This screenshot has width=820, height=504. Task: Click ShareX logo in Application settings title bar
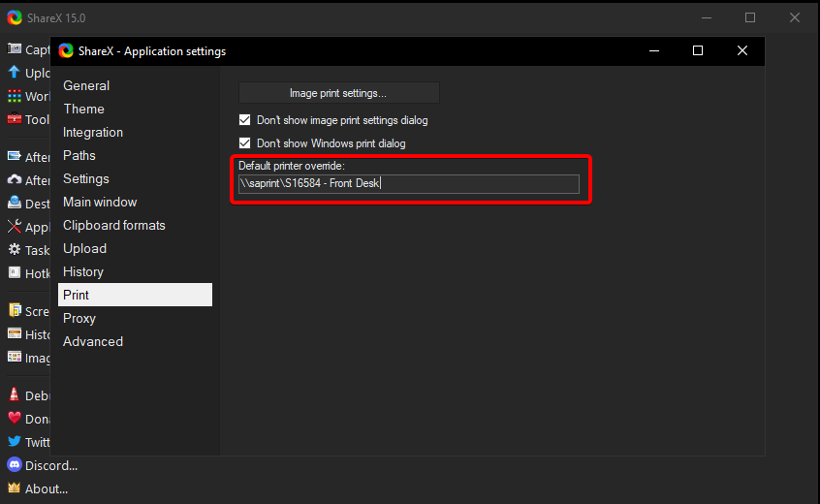coord(66,50)
